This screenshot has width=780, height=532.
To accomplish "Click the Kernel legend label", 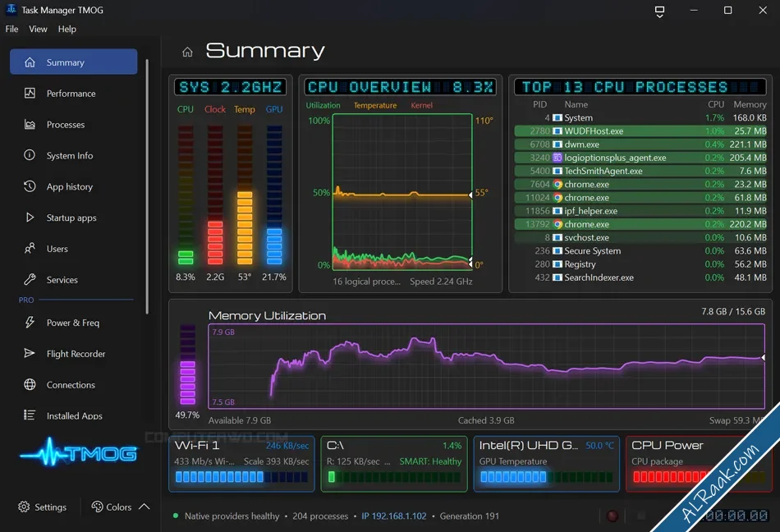I will pos(421,105).
